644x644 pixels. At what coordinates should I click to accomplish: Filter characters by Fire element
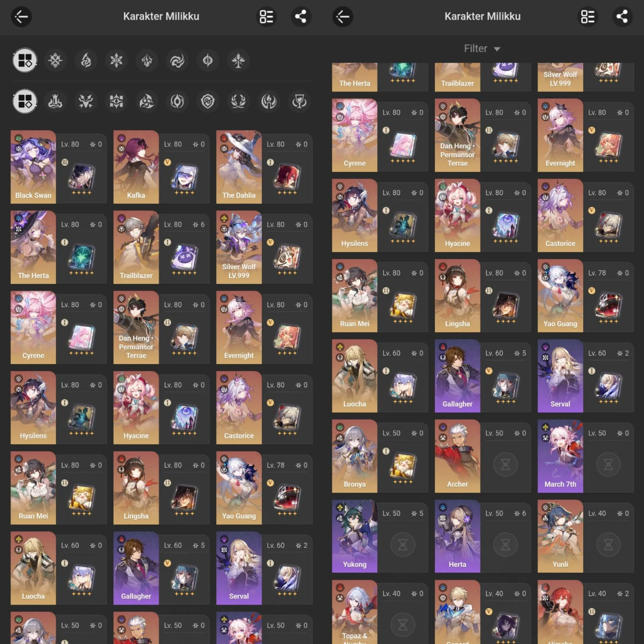pyautogui.click(x=86, y=60)
